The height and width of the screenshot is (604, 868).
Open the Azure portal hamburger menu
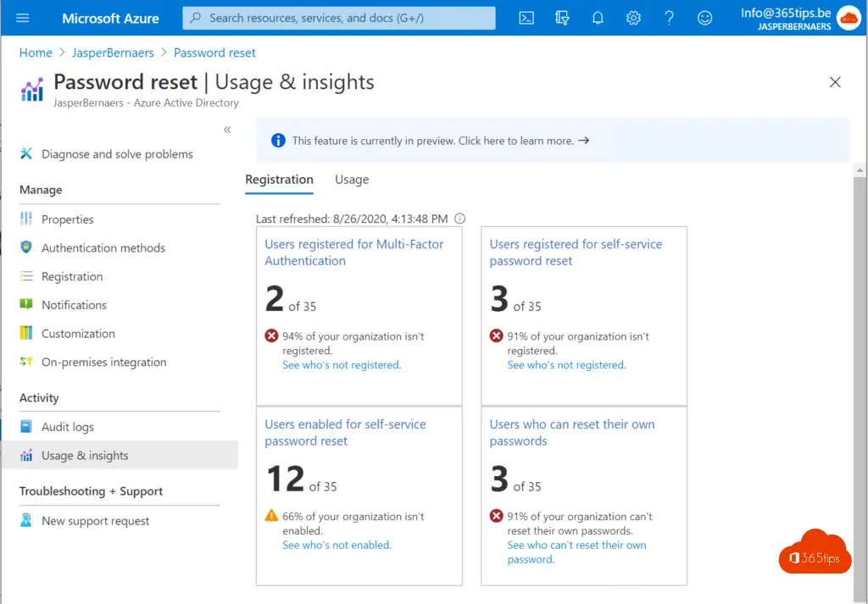[23, 18]
